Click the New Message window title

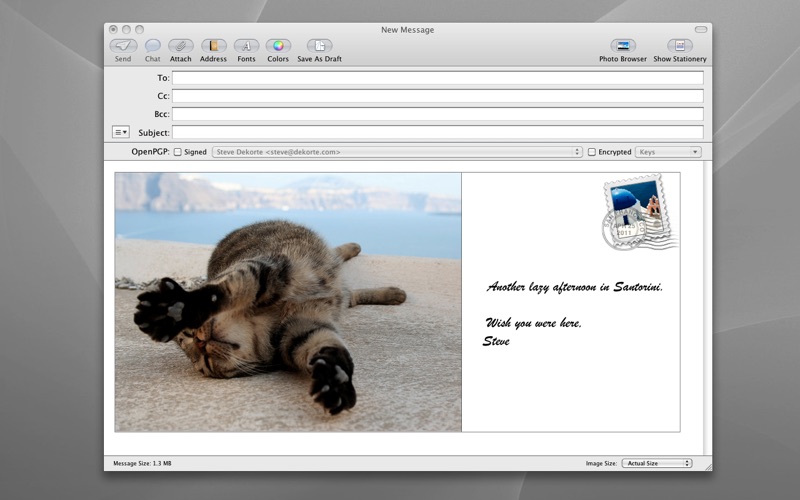pos(408,30)
